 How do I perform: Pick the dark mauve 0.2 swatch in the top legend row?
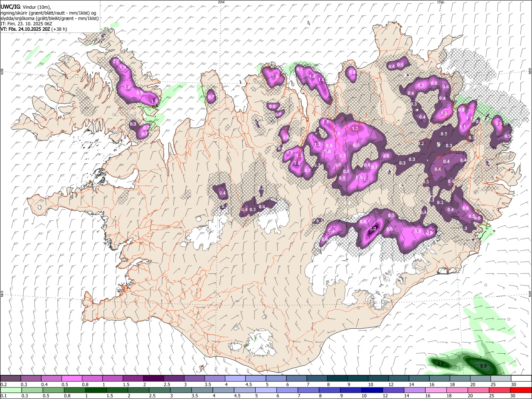click(10, 379)
